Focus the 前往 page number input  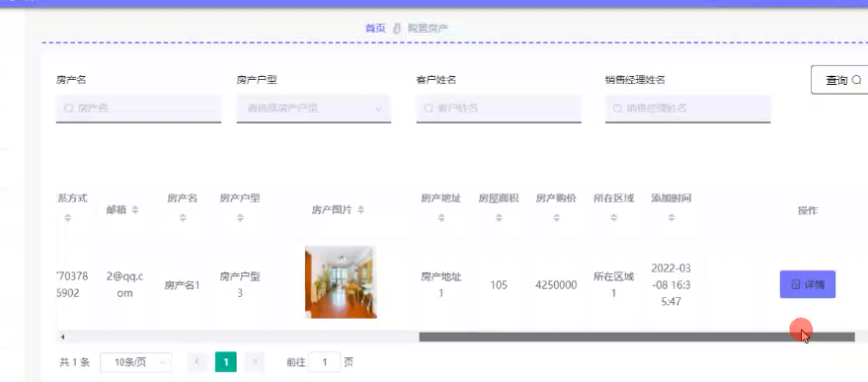pyautogui.click(x=325, y=362)
